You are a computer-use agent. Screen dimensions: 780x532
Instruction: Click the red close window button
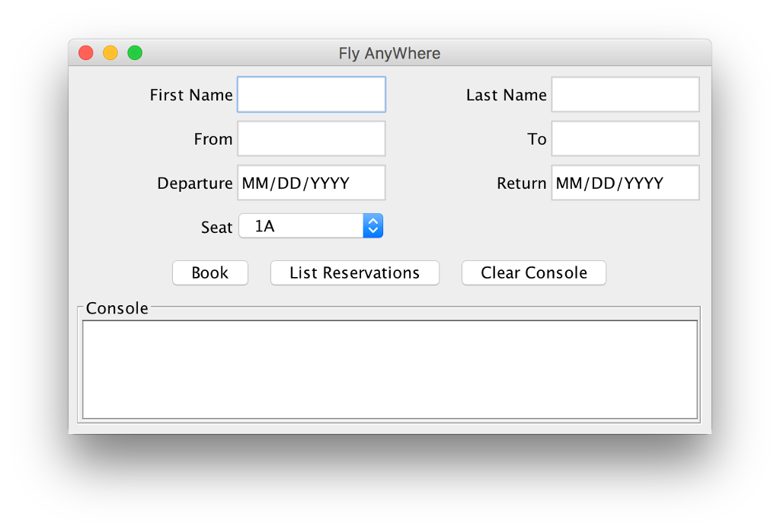(x=86, y=53)
